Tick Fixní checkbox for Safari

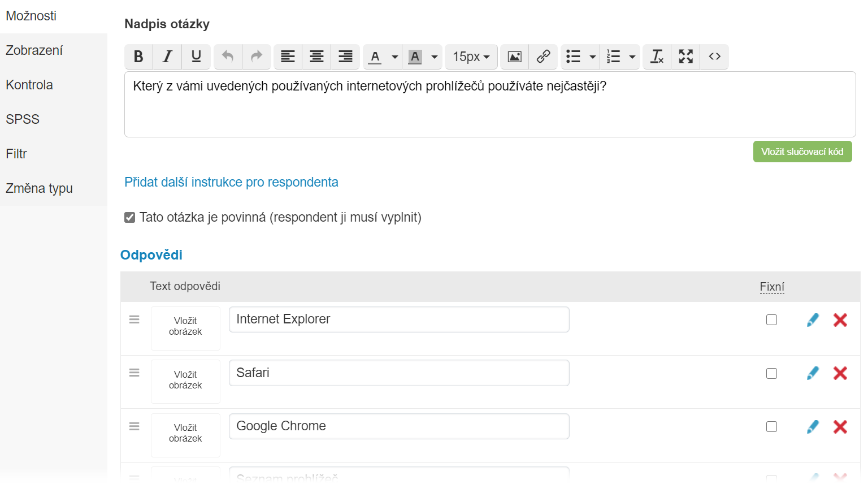771,373
